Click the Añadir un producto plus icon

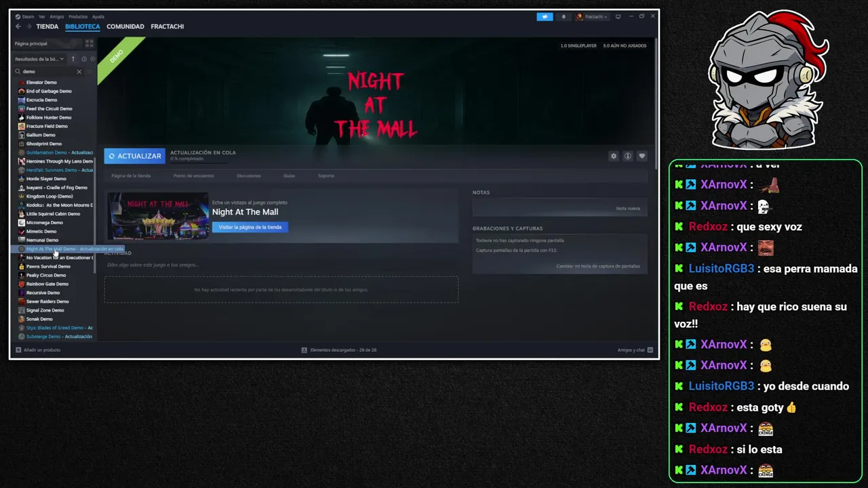coord(18,350)
